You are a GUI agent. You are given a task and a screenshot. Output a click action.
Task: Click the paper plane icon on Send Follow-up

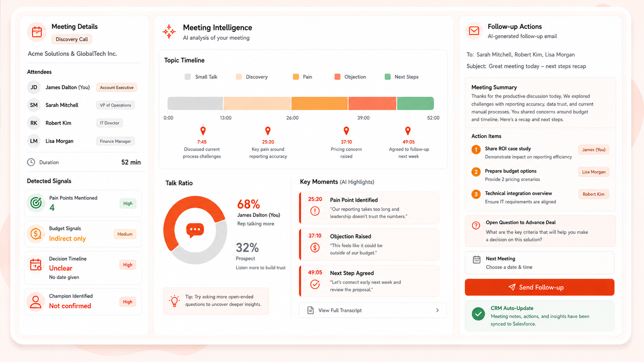coord(512,287)
